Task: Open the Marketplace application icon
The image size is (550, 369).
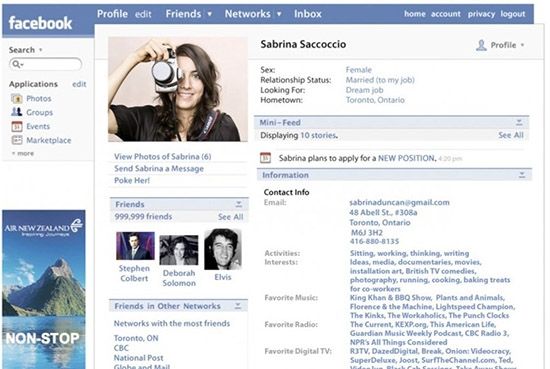Action: coord(16,140)
